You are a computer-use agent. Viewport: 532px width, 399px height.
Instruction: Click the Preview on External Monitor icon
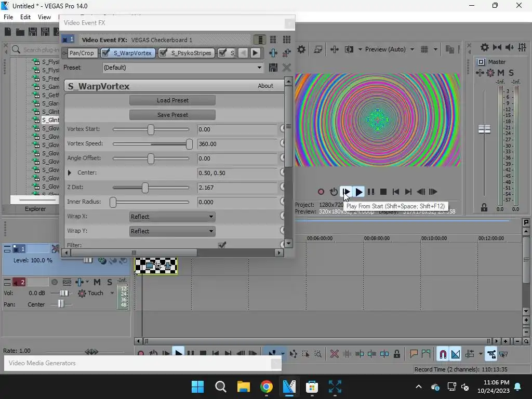click(x=318, y=49)
